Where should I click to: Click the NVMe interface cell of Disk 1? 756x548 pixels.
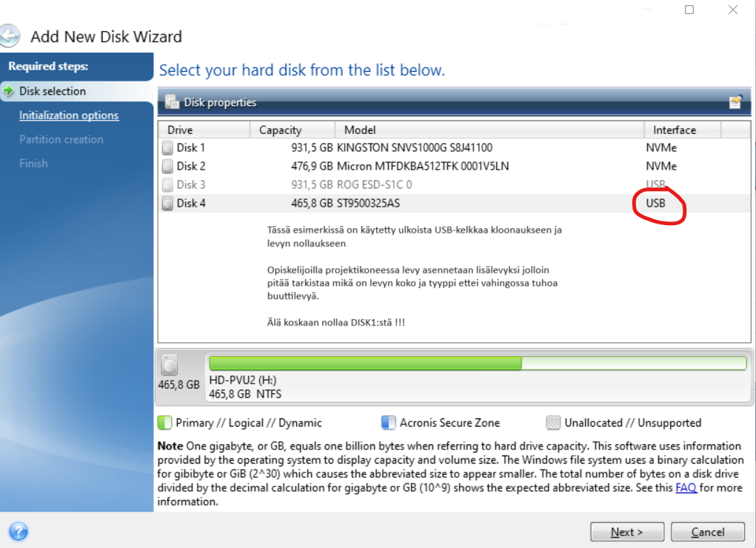(x=661, y=147)
